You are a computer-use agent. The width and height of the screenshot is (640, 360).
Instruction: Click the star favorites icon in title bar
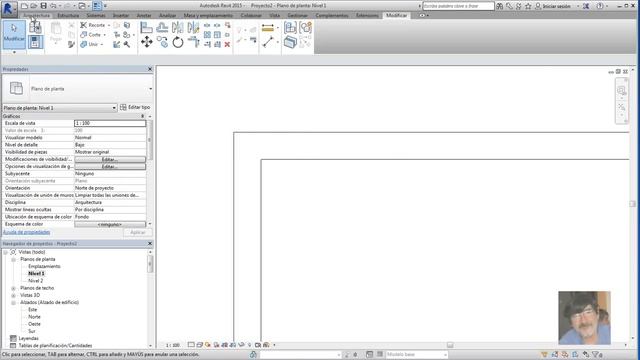pos(528,6)
